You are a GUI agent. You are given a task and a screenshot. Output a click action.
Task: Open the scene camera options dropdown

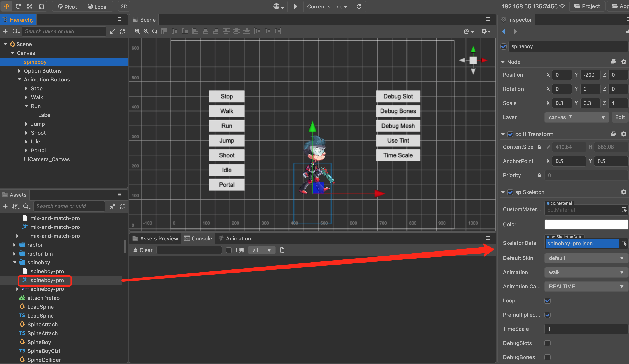coord(469,31)
